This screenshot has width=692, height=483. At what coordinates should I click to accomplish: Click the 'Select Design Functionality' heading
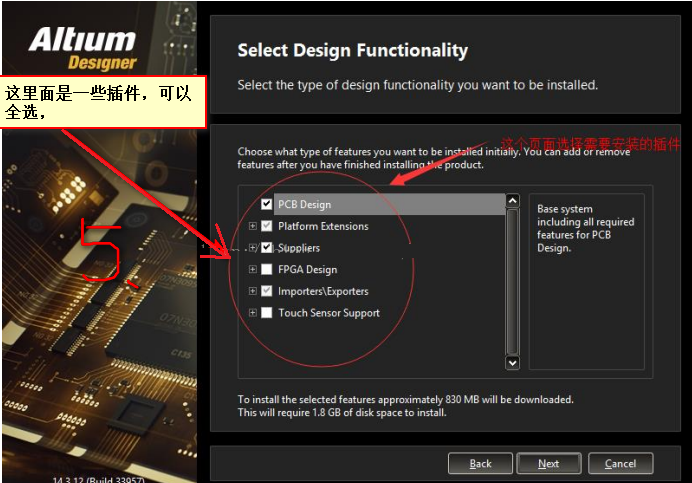[353, 50]
